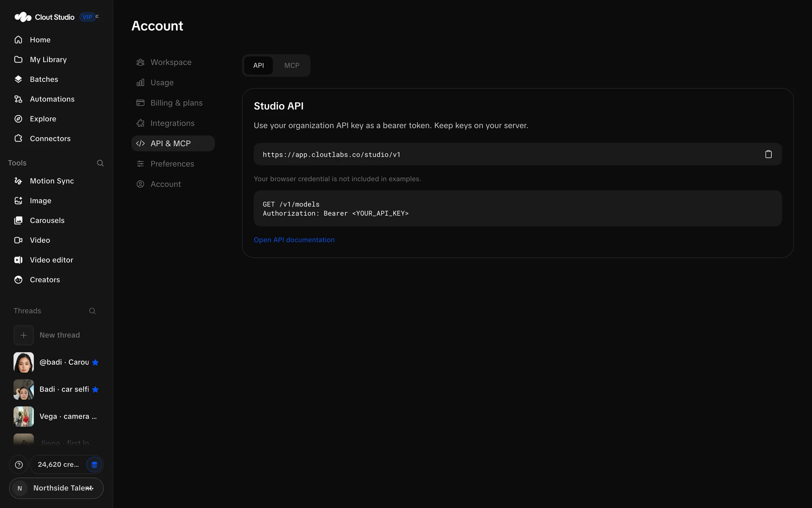The height and width of the screenshot is (508, 812).
Task: Open API documentation link
Action: pos(294,240)
